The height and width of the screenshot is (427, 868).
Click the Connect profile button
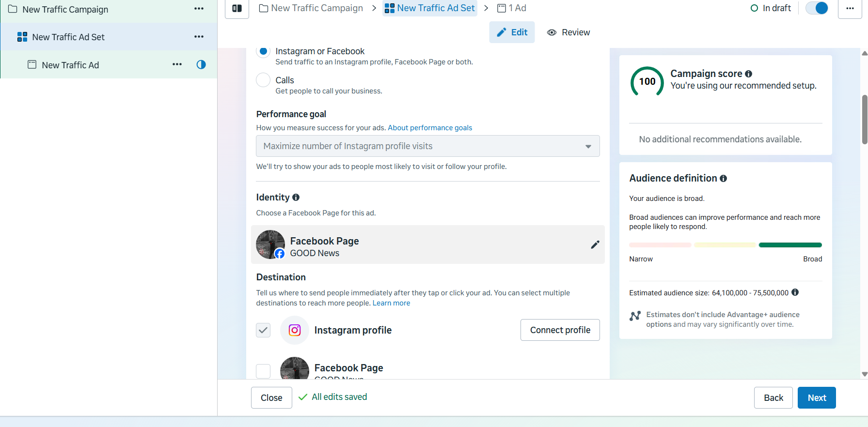coord(560,330)
